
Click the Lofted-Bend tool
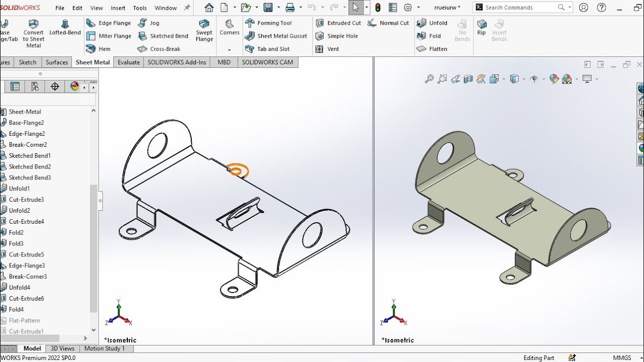[65, 28]
